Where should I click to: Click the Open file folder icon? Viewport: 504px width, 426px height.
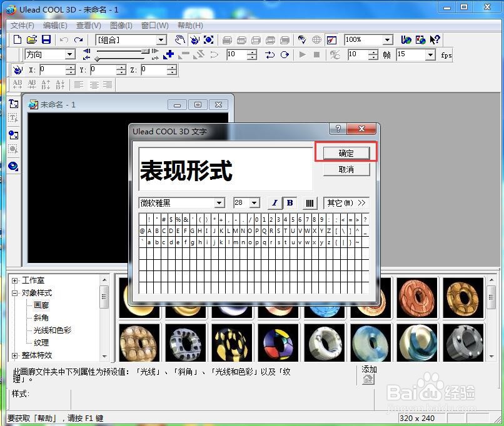pyautogui.click(x=32, y=40)
